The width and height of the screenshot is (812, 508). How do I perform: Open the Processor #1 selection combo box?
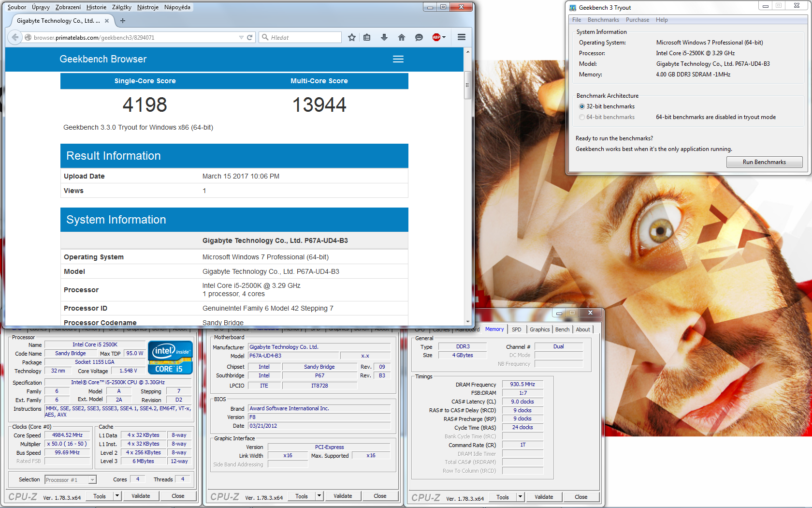coord(71,480)
